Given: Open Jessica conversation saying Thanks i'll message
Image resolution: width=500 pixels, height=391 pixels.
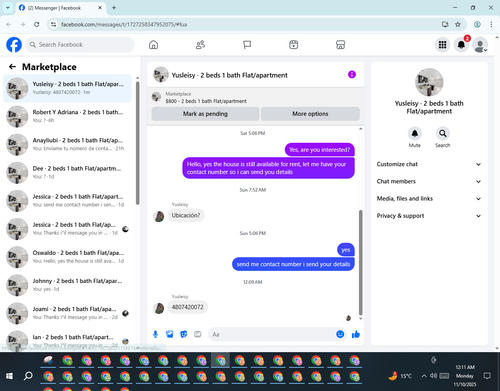Looking at the screenshot, I should click(x=67, y=229).
